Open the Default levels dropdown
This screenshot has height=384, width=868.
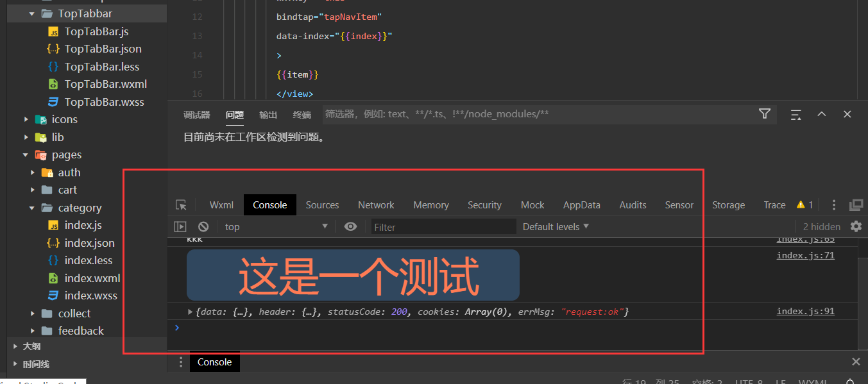556,226
